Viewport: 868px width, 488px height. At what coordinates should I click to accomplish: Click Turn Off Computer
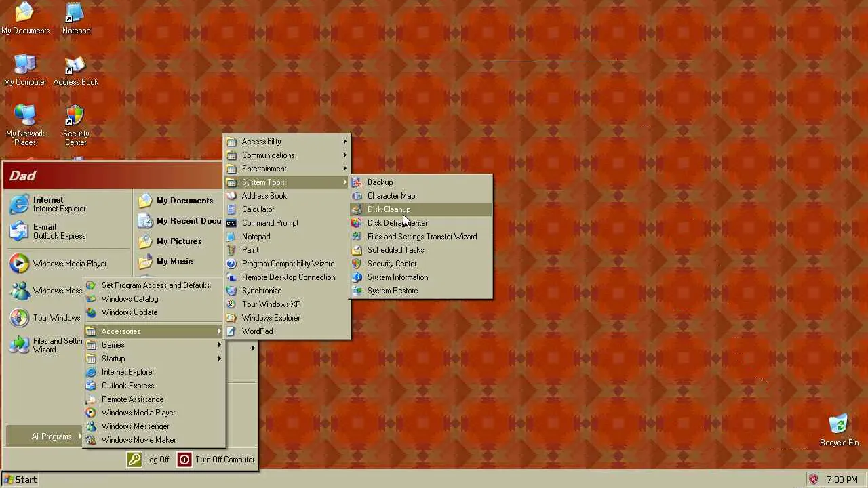(x=216, y=460)
